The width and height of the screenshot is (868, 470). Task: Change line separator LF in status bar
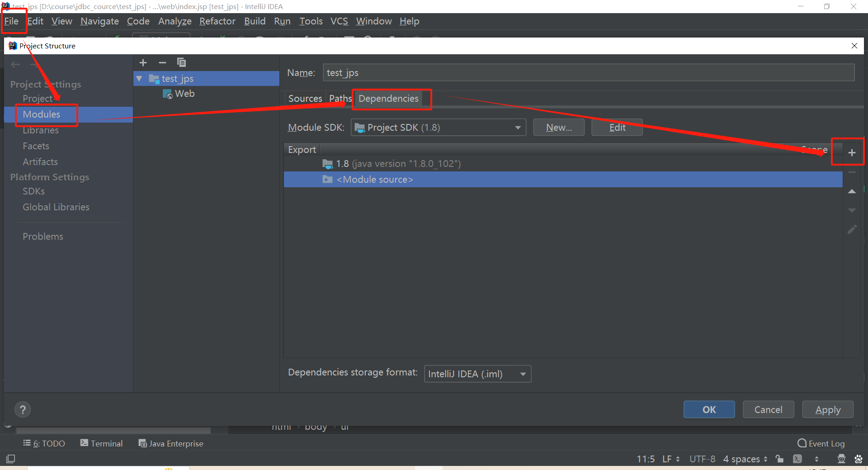(671, 459)
